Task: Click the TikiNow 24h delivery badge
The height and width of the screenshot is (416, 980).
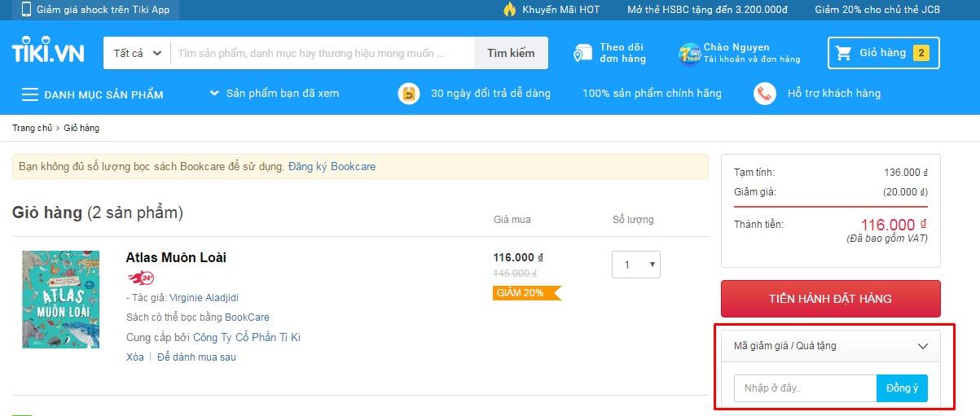Action: point(142,278)
